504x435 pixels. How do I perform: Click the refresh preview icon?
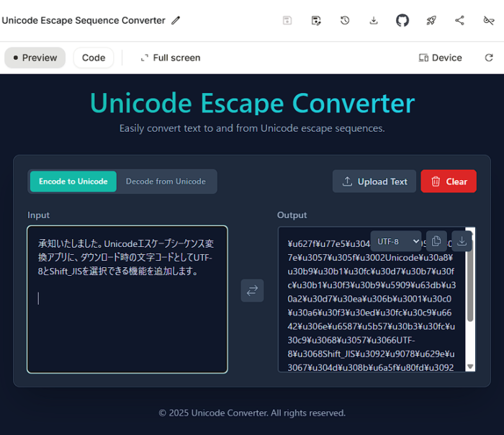point(489,58)
